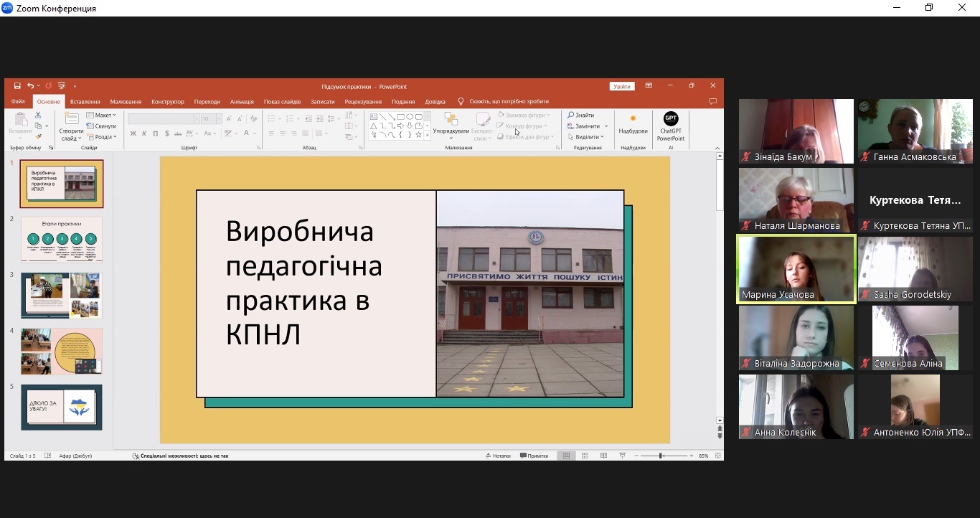The height and width of the screenshot is (518, 980).
Task: Decrease font size with the smaller A icon
Action: [240, 119]
